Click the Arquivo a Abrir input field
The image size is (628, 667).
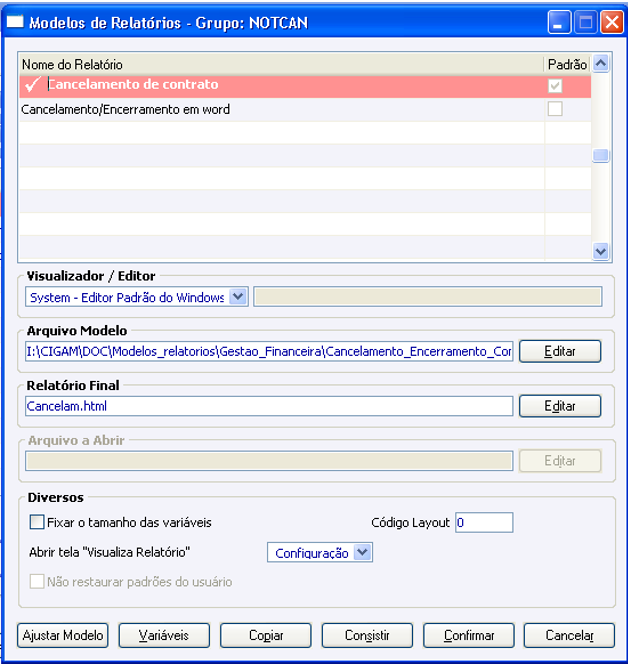click(x=269, y=461)
